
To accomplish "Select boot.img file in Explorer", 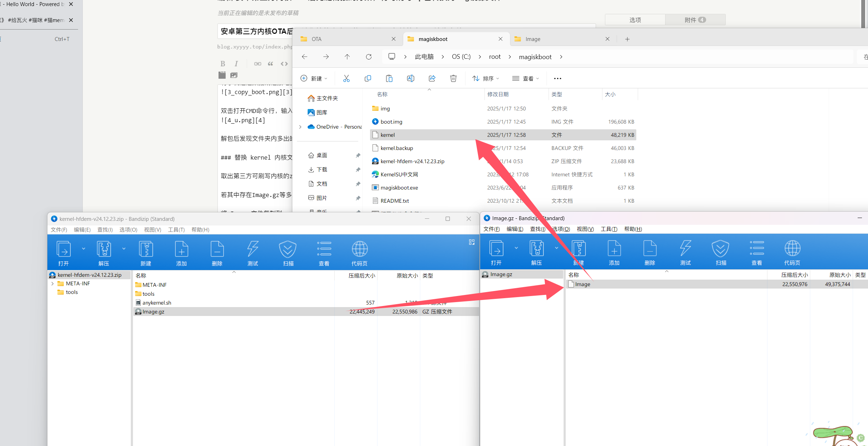I will (x=503, y=122).
